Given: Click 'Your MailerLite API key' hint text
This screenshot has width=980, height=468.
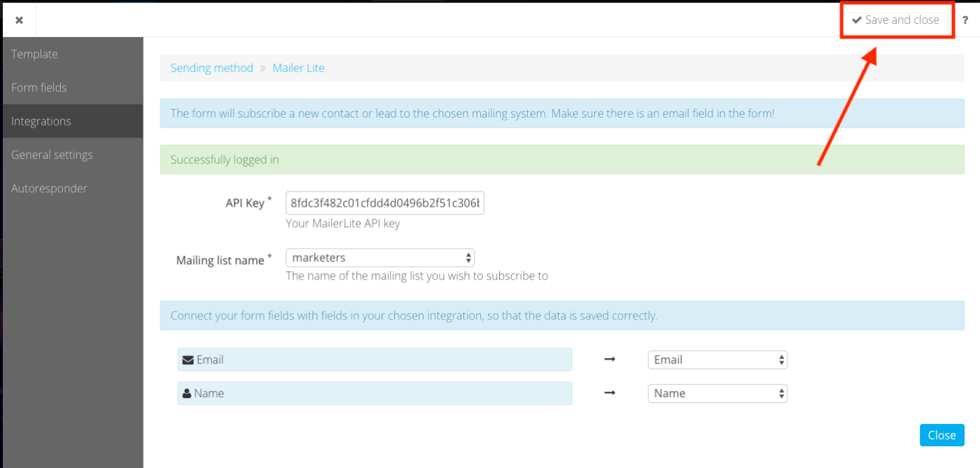Looking at the screenshot, I should click(x=343, y=224).
